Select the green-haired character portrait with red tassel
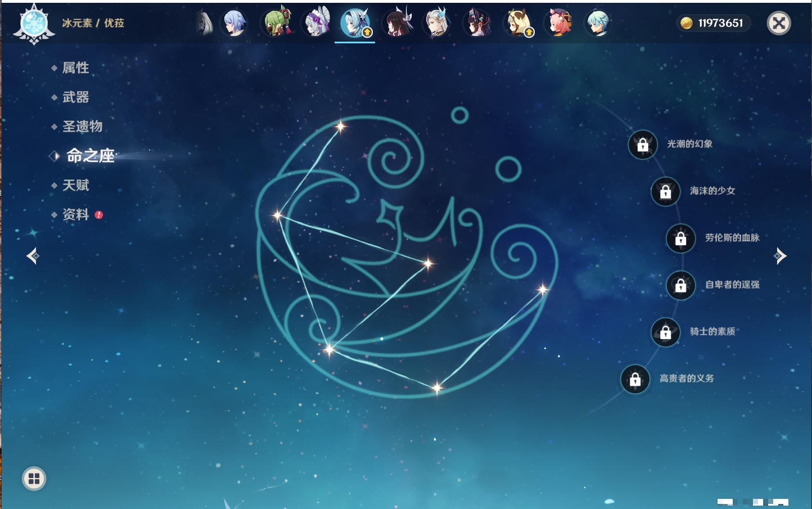The image size is (812, 509). click(277, 23)
